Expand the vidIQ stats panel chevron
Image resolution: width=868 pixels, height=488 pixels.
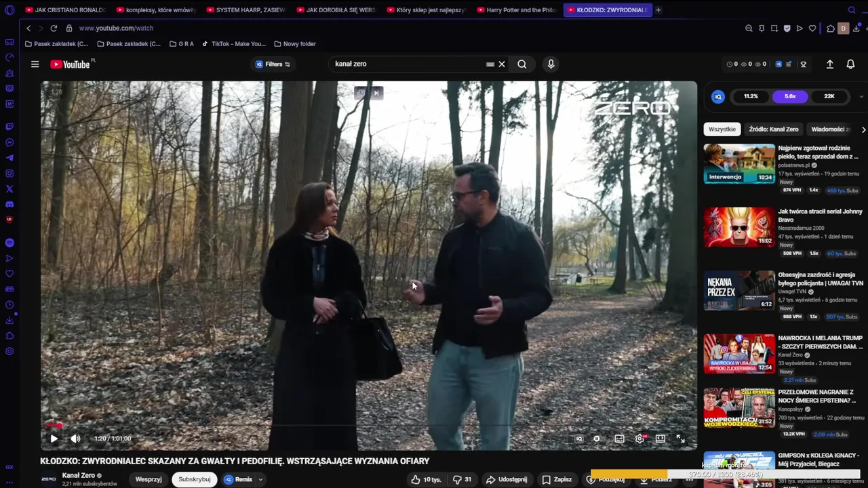pos(861,96)
